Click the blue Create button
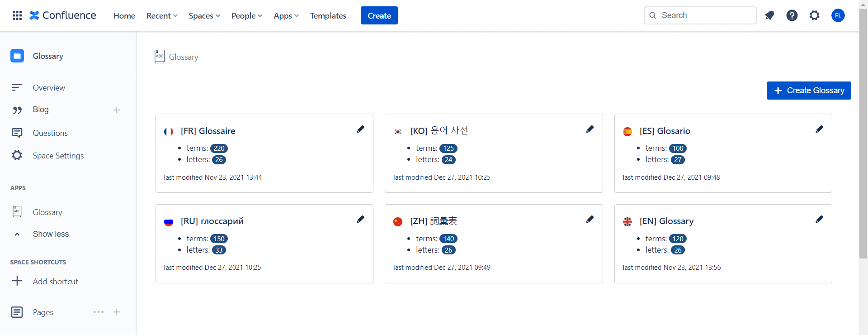The image size is (868, 335). click(379, 15)
